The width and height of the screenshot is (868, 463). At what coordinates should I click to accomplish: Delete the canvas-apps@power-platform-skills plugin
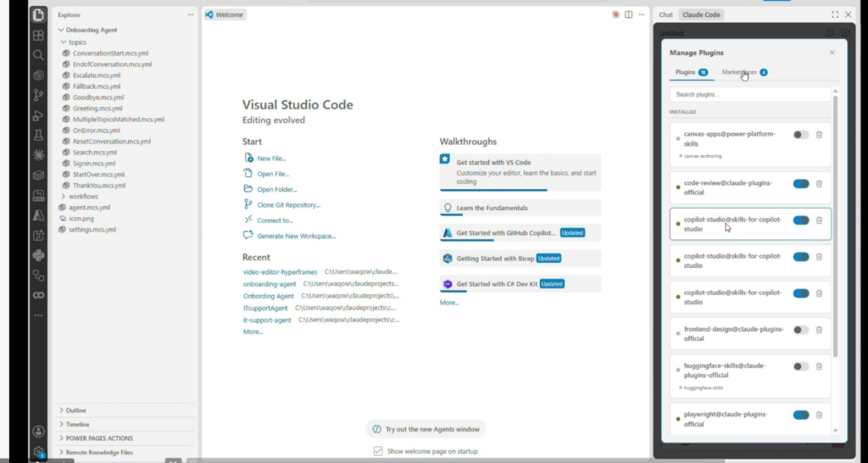click(820, 135)
